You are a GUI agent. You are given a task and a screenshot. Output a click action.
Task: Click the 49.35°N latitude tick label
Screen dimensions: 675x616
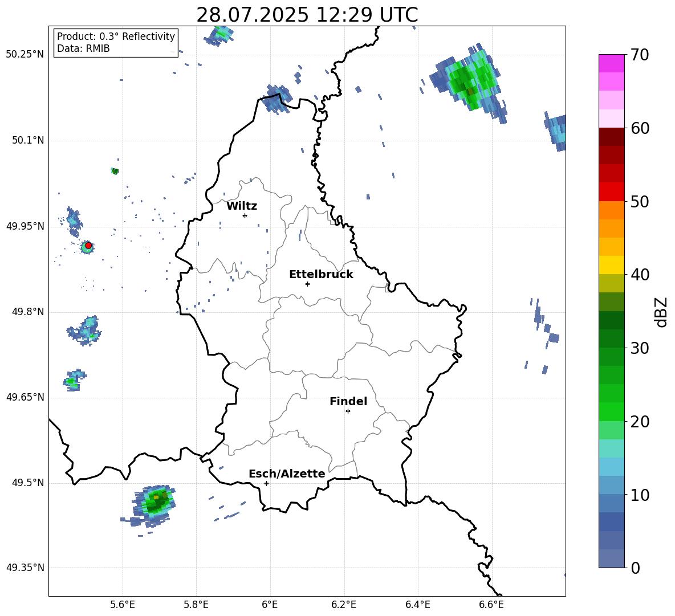[x=25, y=568]
